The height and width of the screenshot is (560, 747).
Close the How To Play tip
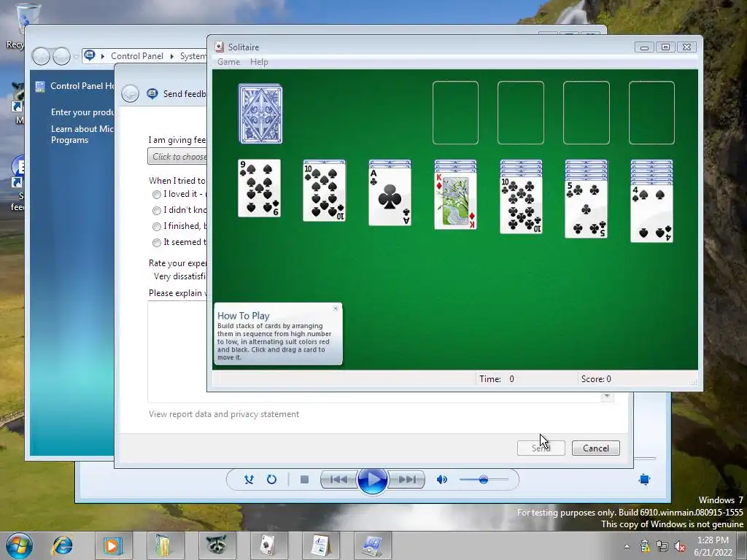click(x=336, y=308)
